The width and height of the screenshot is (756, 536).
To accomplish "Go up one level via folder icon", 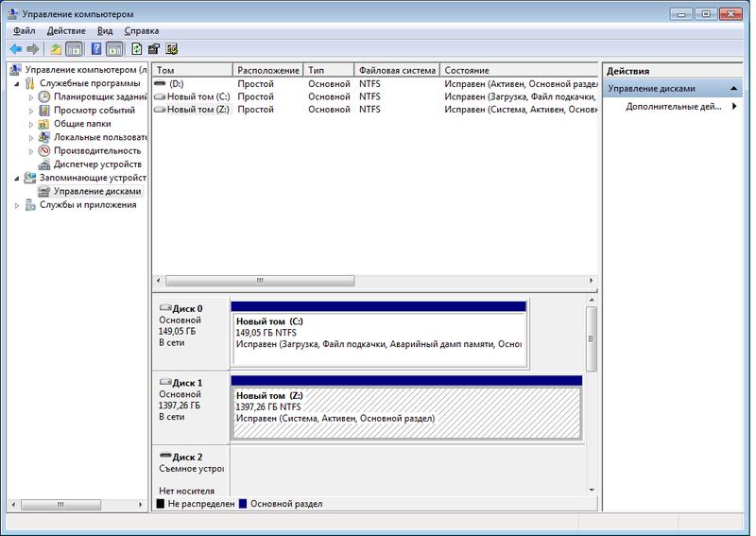I will [57, 49].
